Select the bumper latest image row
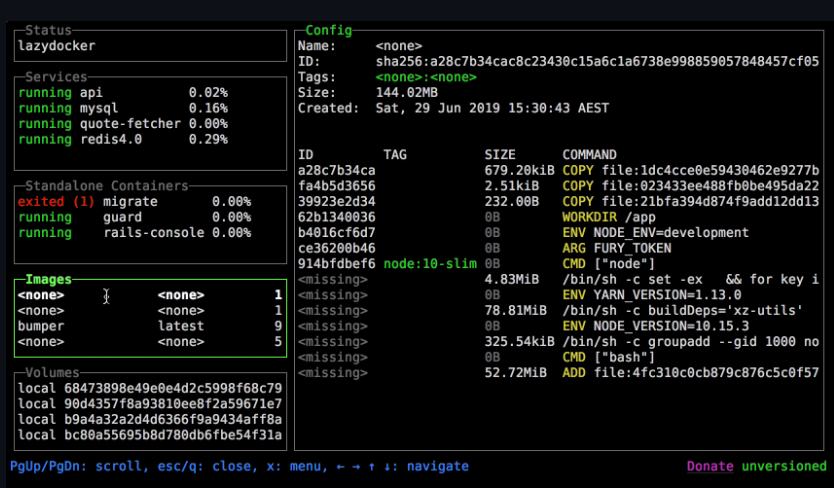Viewport: 834px width, 488px height. [150, 326]
